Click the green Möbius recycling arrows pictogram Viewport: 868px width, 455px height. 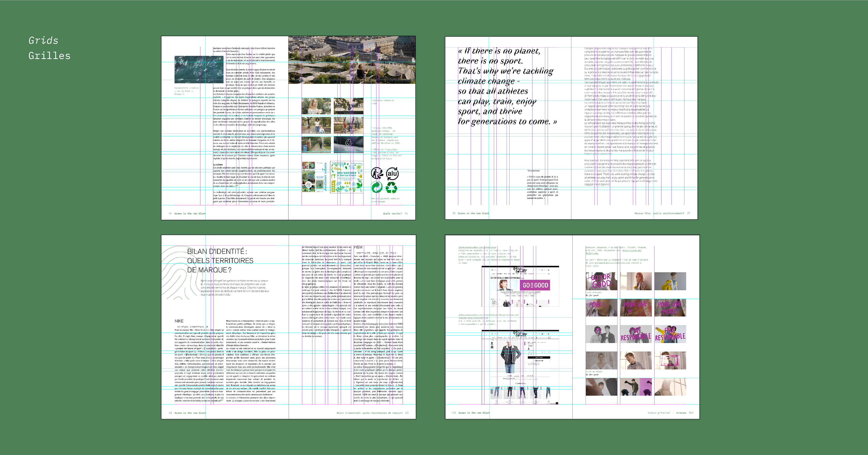click(x=392, y=188)
